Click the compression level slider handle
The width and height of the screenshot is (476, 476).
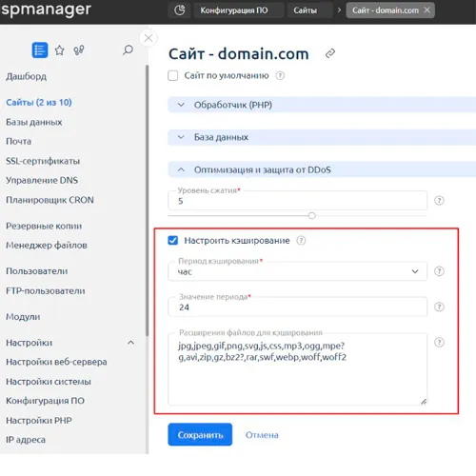(312, 216)
